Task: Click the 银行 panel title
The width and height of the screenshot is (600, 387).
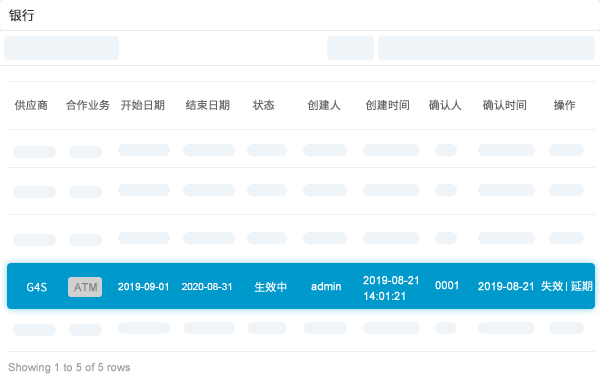Action: pos(22,16)
